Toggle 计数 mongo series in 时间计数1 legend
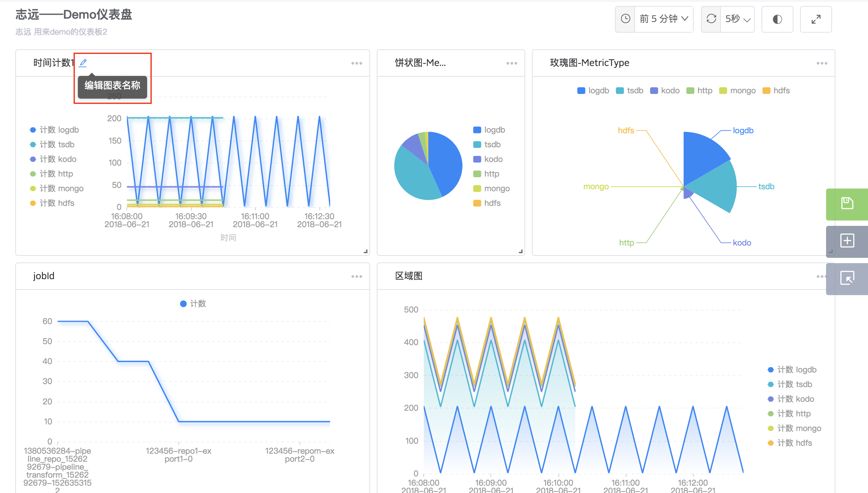Image resolution: width=868 pixels, height=493 pixels. tap(57, 188)
